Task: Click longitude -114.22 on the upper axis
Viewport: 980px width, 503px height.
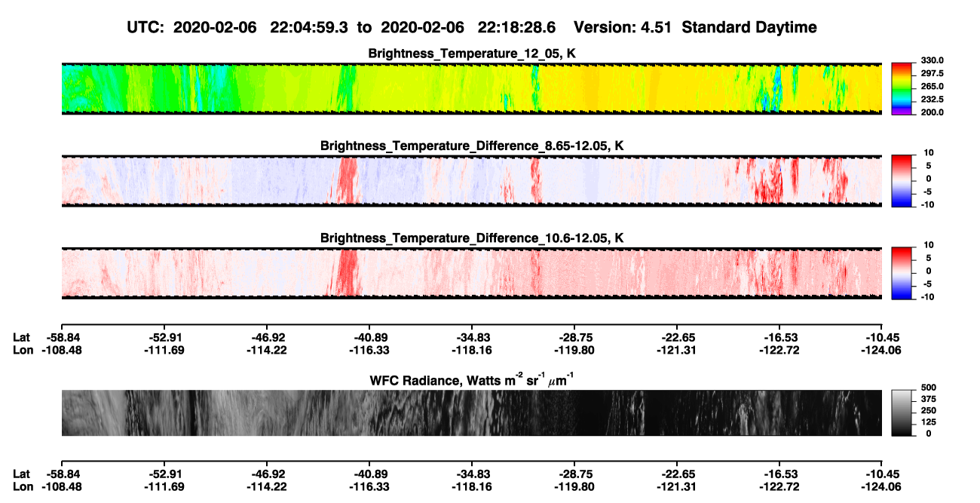Action: [266, 350]
